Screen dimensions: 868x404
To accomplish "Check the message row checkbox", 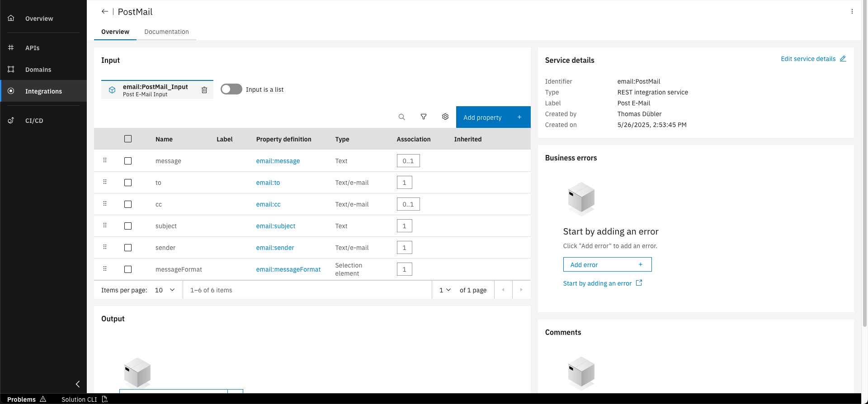I will 128,161.
